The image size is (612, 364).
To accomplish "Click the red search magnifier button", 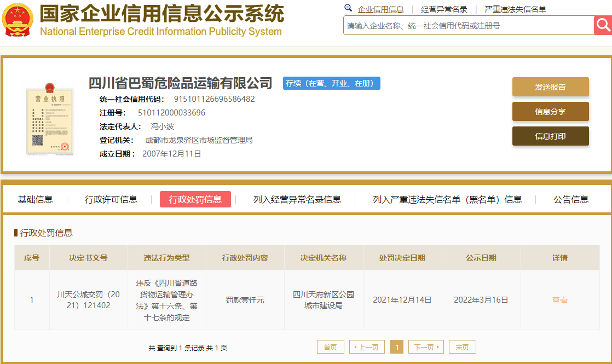I will tap(603, 25).
